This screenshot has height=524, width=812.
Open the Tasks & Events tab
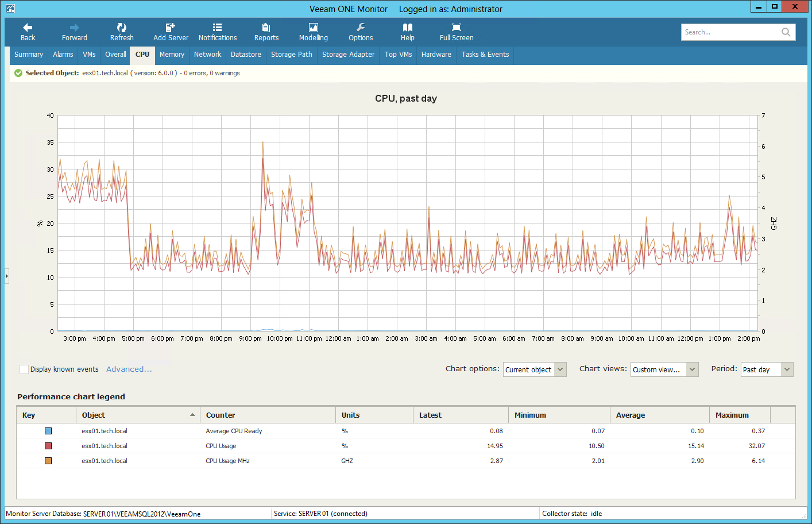pyautogui.click(x=485, y=55)
